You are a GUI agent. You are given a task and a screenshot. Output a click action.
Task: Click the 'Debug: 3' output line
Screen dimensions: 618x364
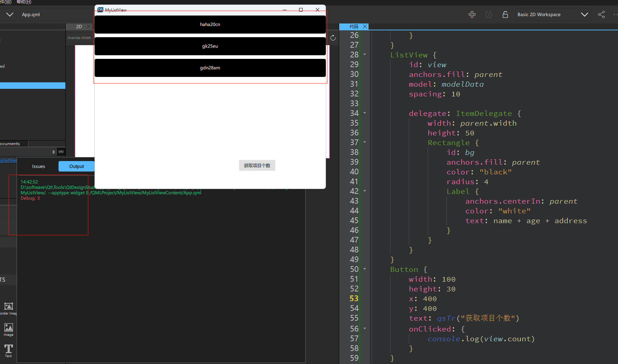click(30, 198)
